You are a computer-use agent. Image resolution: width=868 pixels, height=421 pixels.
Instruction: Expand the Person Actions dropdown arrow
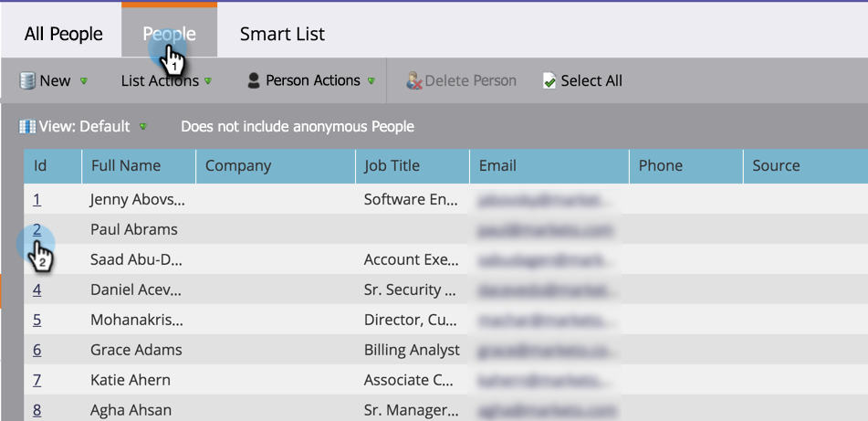point(371,81)
